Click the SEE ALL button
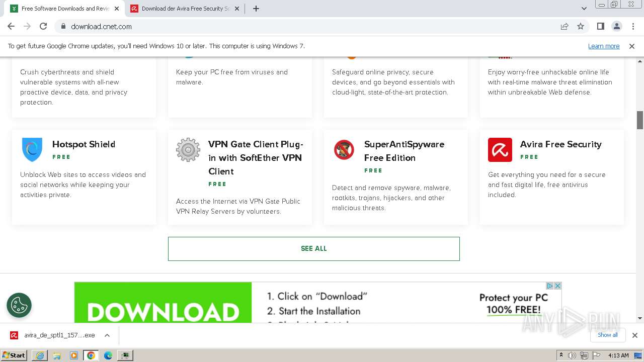The image size is (644, 362). point(314,248)
